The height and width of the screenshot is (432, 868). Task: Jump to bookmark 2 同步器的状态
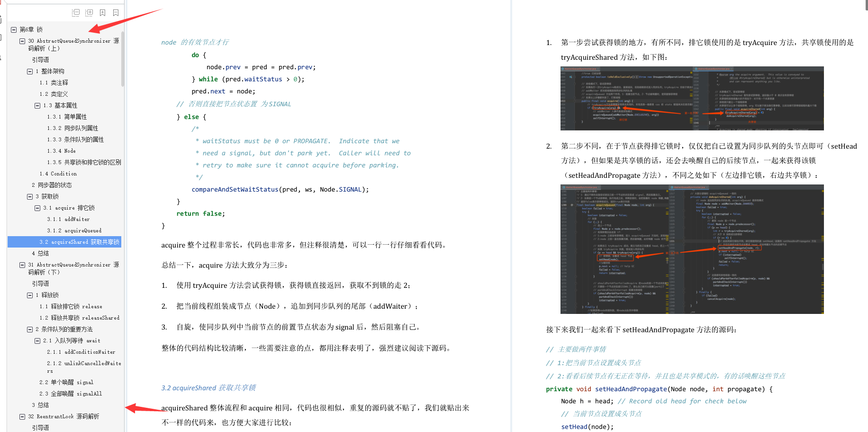click(x=52, y=185)
